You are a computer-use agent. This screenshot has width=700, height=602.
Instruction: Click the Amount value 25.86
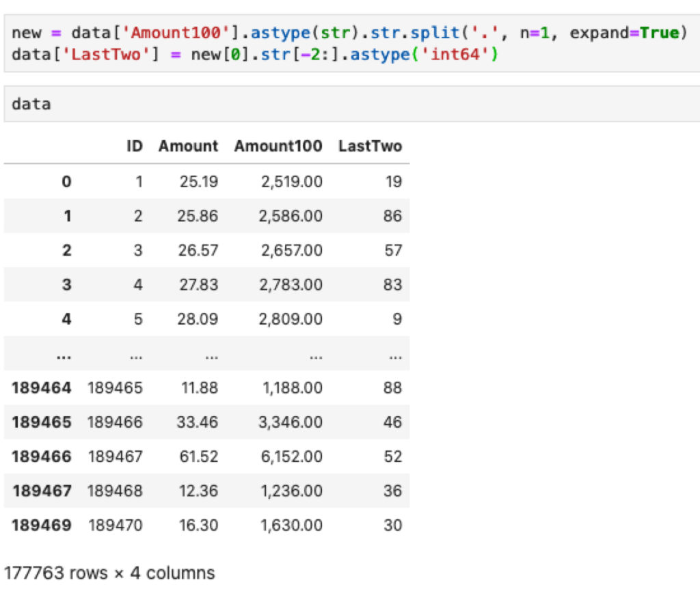(198, 216)
